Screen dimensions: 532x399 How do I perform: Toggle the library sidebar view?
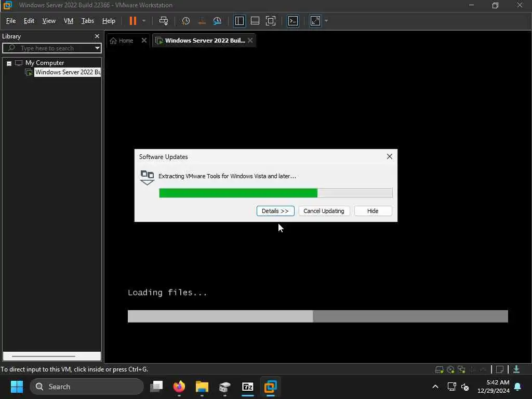point(240,21)
